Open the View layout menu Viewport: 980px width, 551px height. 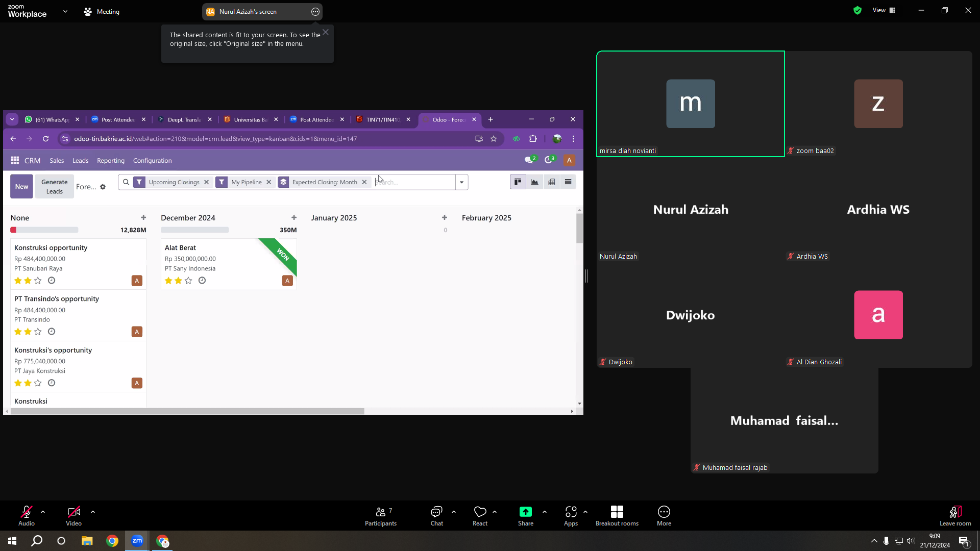(884, 10)
